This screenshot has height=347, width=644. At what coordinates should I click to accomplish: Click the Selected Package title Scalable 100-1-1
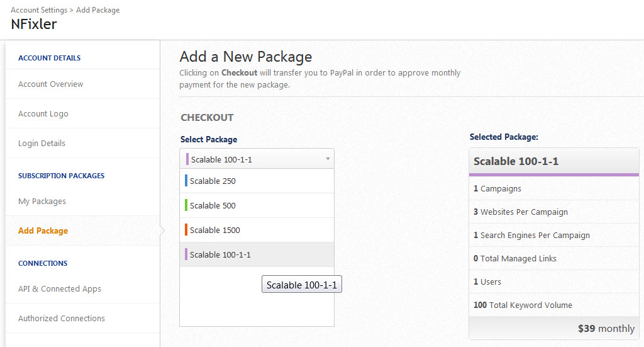[x=516, y=161]
